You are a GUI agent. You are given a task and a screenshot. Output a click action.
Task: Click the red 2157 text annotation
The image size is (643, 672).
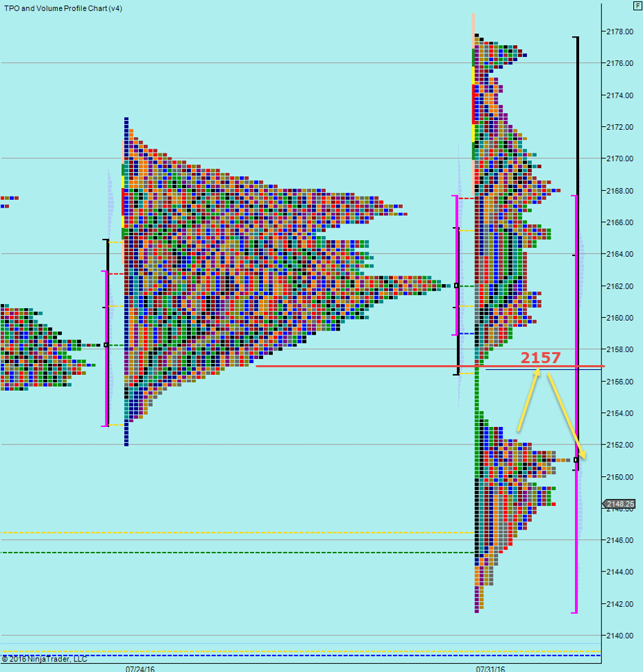[x=540, y=358]
